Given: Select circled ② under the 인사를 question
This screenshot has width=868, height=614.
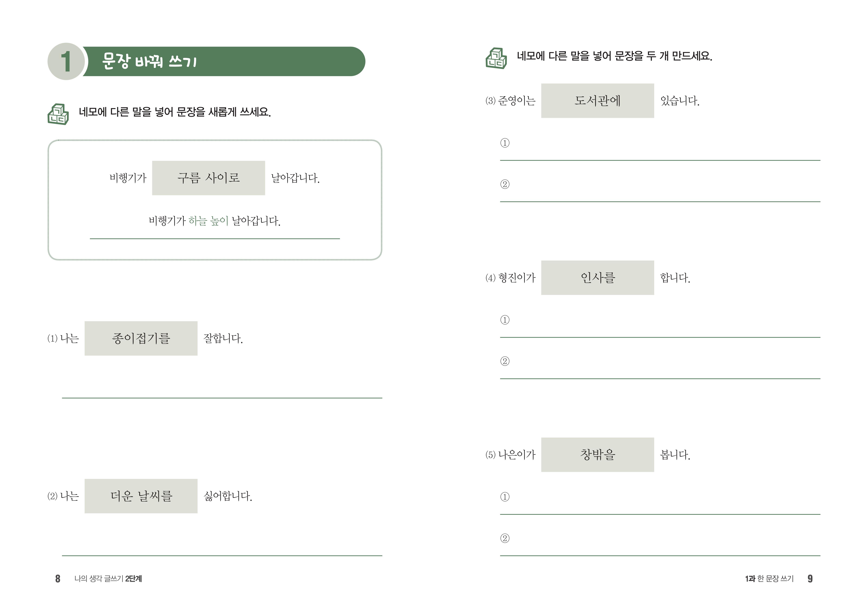Looking at the screenshot, I should [x=505, y=361].
